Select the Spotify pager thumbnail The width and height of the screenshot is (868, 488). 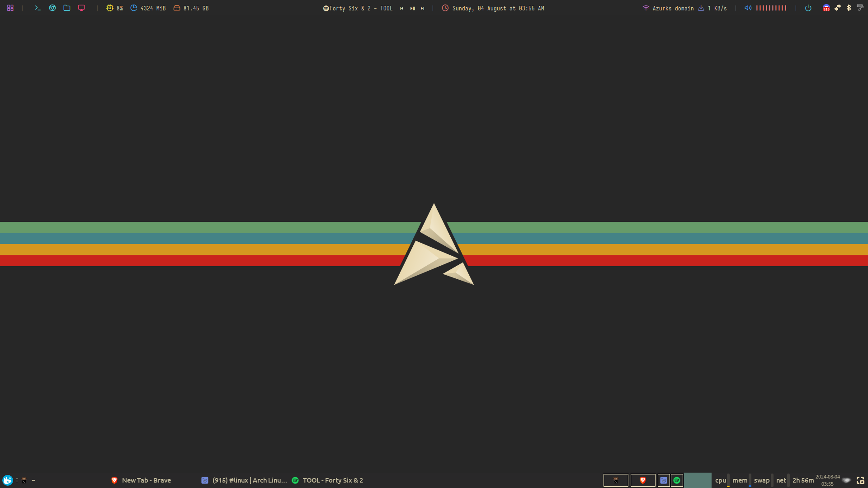tap(677, 480)
